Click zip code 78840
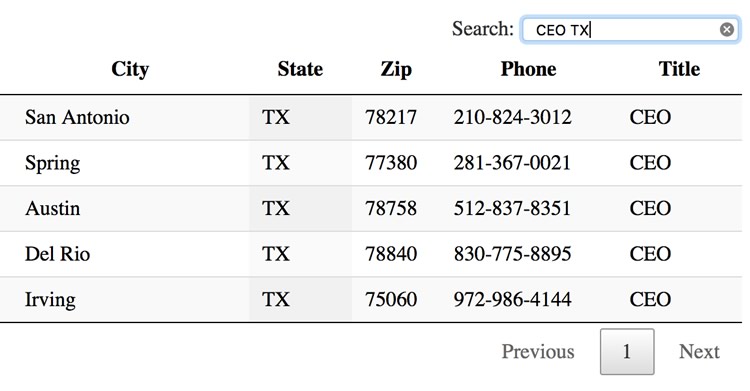 tap(391, 254)
